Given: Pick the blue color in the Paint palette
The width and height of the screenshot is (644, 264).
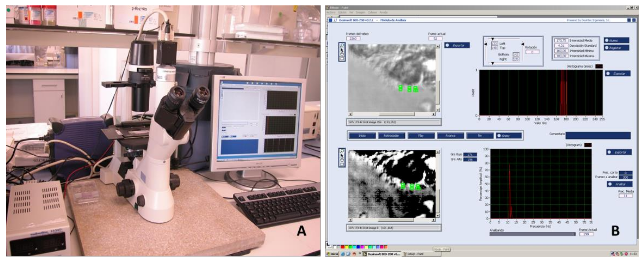Looking at the screenshot, I should tap(358, 247).
